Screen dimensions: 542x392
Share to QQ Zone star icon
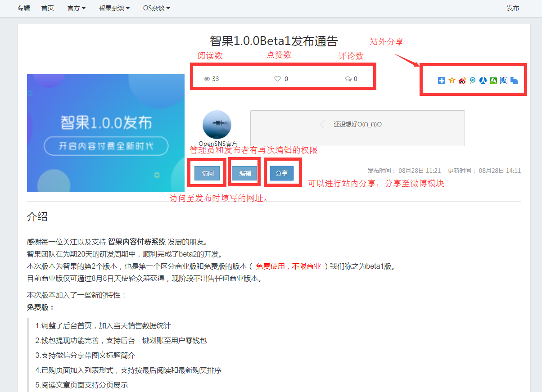click(x=452, y=81)
